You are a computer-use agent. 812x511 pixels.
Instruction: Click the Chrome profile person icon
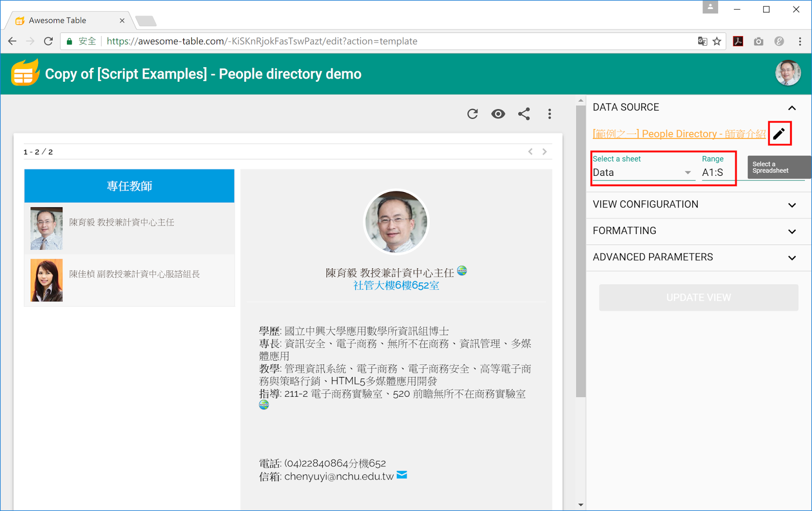point(710,7)
